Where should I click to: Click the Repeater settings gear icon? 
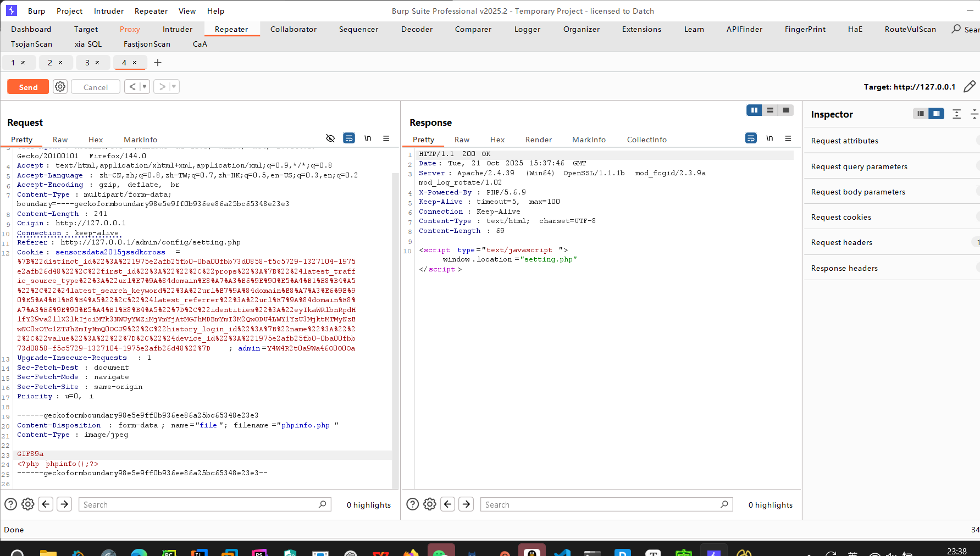click(x=60, y=87)
